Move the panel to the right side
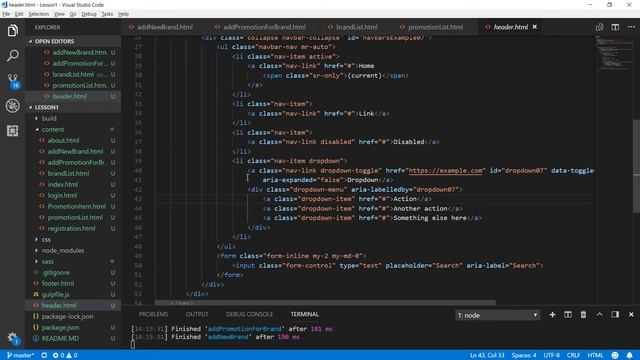The image size is (640, 360). pos(615,315)
